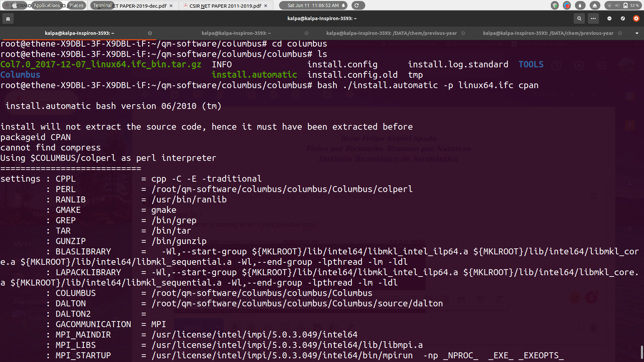
Task: Click the /usr/bin/ranlib value
Action: point(189,199)
